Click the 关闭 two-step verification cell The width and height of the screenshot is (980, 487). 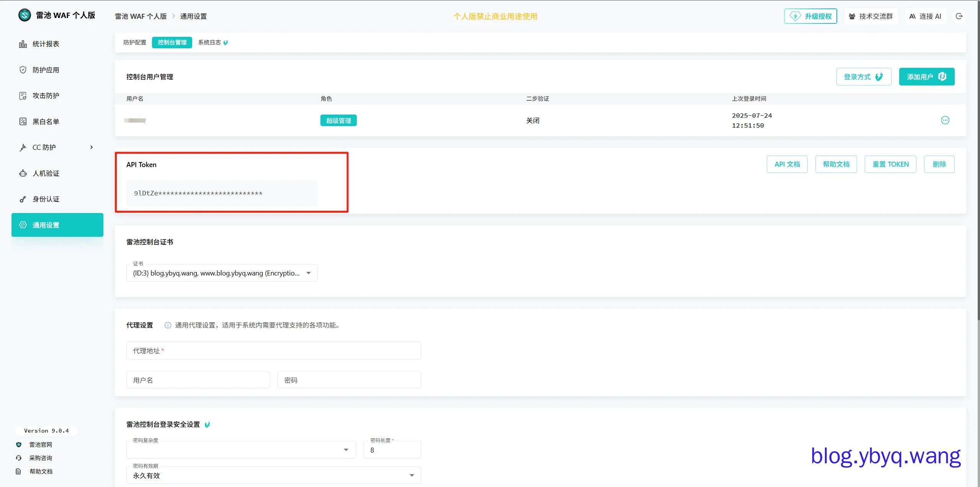533,121
